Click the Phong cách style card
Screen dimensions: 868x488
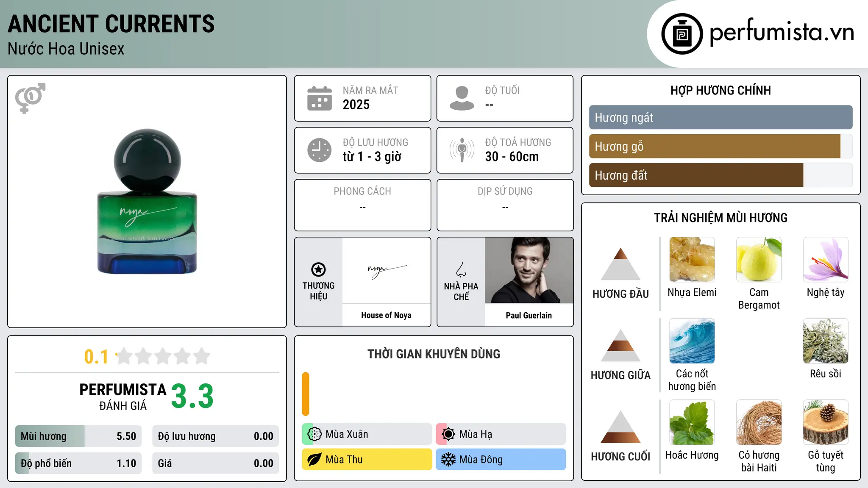click(363, 205)
